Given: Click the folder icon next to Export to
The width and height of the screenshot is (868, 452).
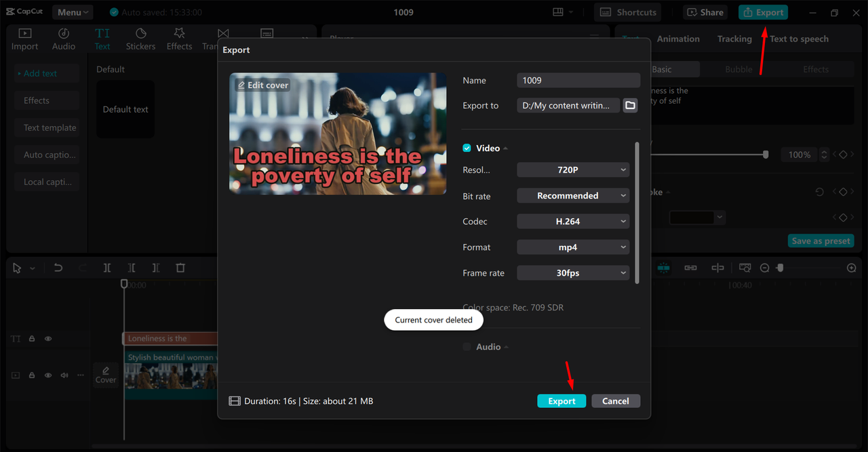Looking at the screenshot, I should [630, 105].
